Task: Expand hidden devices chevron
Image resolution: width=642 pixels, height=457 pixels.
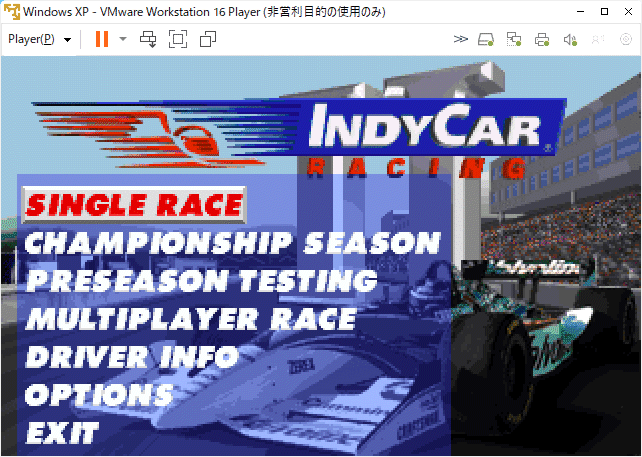Action: 461,39
